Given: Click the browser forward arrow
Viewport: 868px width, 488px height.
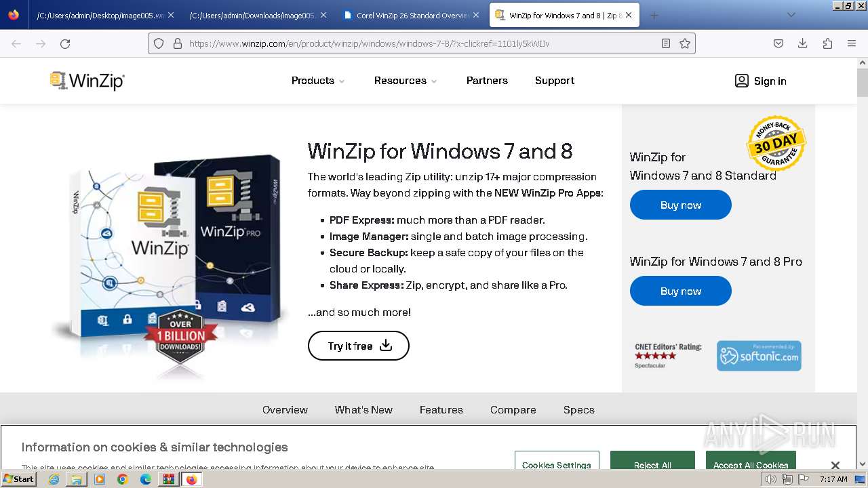Looking at the screenshot, I should pyautogui.click(x=41, y=43).
